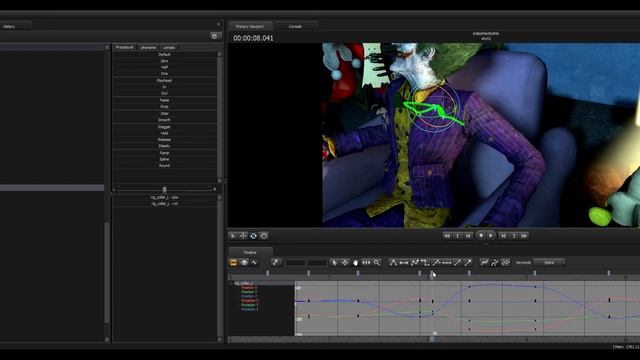Click the graph editor select arrow tool
Image resolution: width=640 pixels, height=360 pixels.
334,263
